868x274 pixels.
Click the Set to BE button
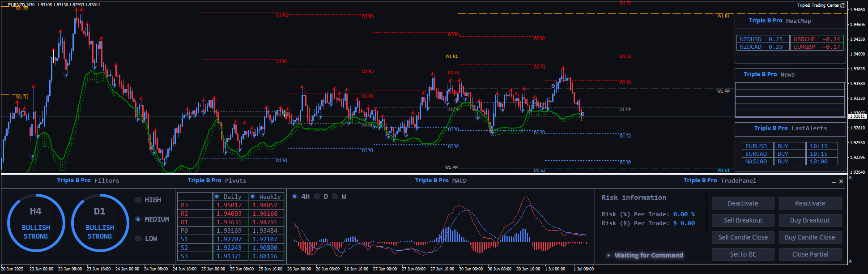(x=743, y=254)
